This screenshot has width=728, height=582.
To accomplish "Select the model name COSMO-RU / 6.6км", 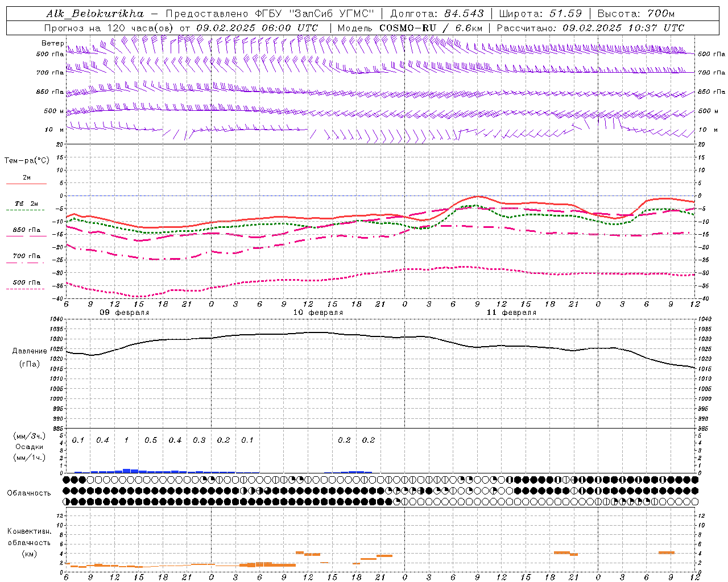I will (x=431, y=28).
